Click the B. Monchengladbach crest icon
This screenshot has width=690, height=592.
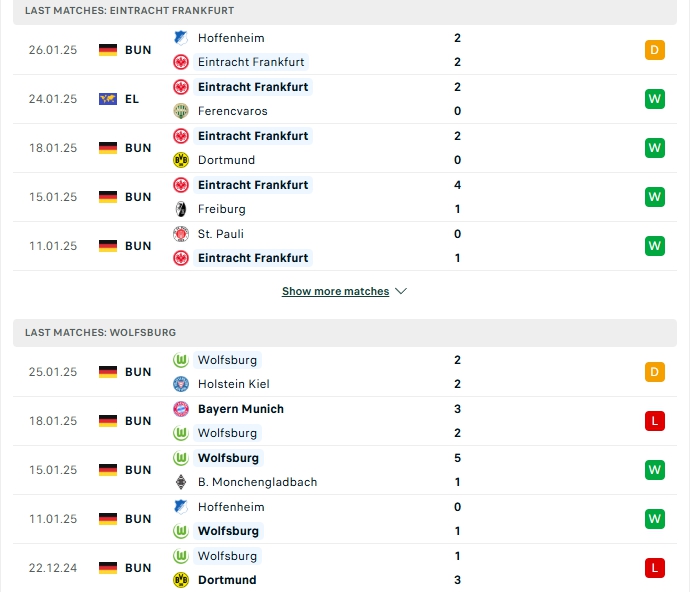180,482
